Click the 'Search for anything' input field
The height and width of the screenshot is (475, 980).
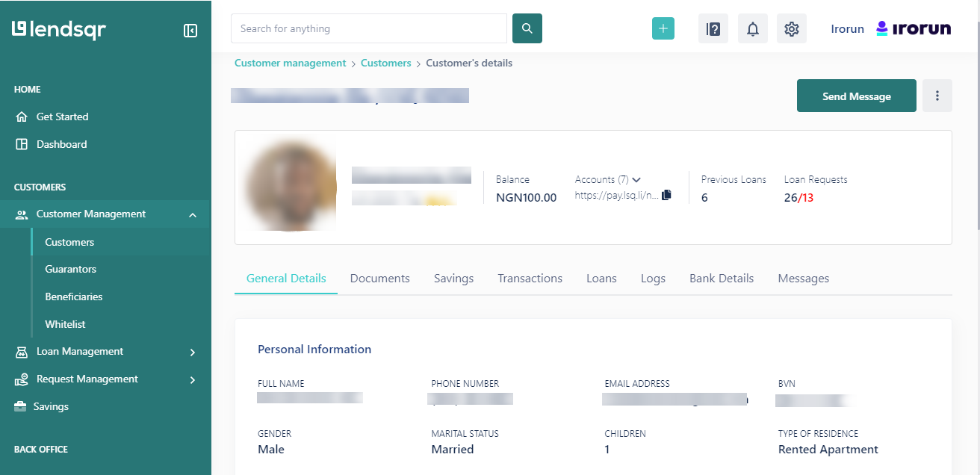pyautogui.click(x=368, y=28)
